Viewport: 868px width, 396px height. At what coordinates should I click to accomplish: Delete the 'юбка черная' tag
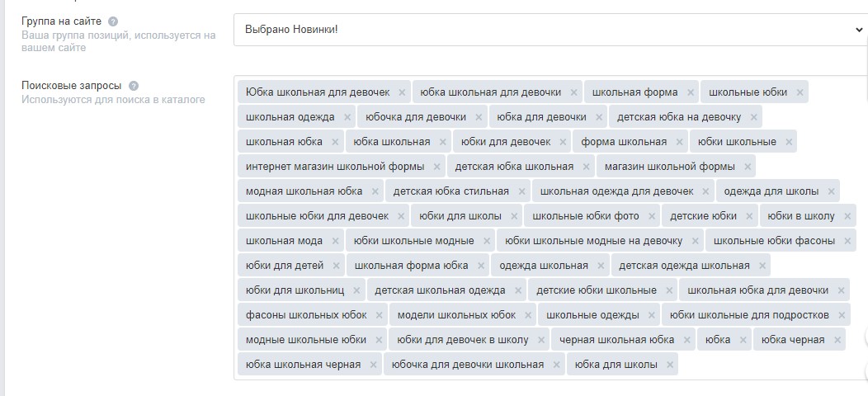pos(837,340)
